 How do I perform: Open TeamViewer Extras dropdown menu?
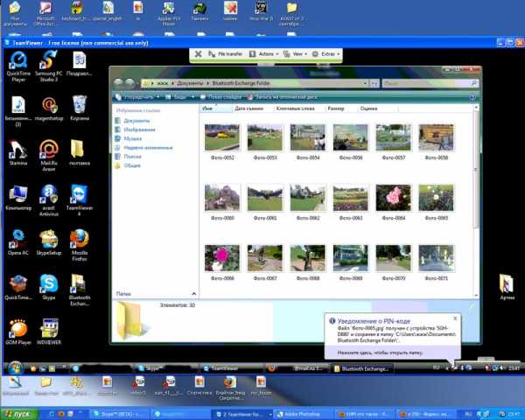[x=325, y=54]
